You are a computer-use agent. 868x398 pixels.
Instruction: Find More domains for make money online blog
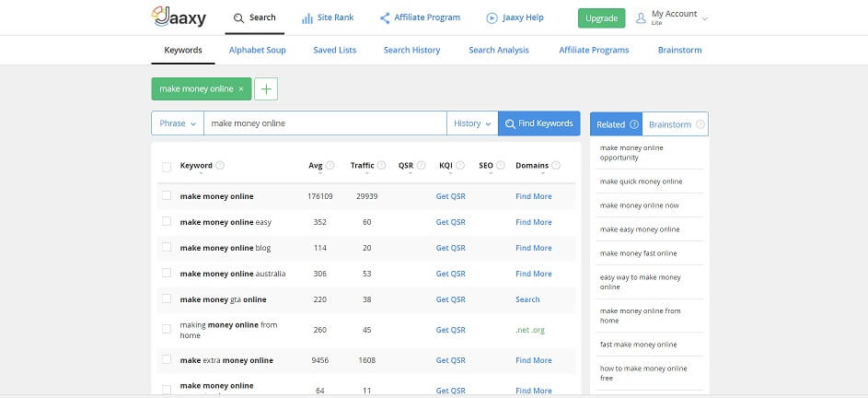coord(534,248)
